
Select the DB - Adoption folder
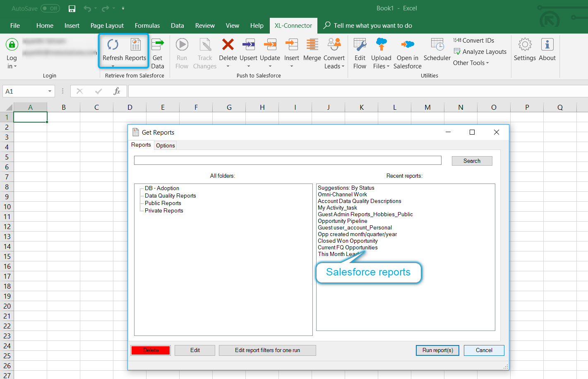tap(162, 188)
